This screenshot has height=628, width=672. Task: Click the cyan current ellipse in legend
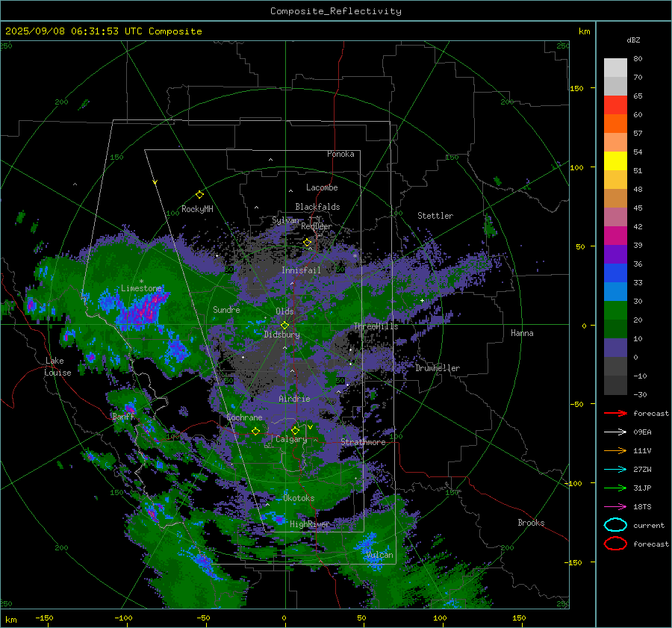coord(615,525)
